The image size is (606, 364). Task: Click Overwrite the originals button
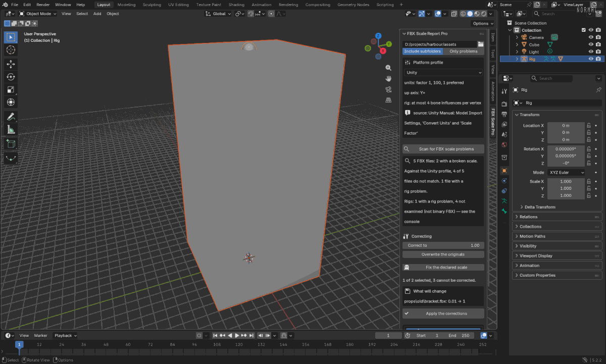[x=443, y=254]
